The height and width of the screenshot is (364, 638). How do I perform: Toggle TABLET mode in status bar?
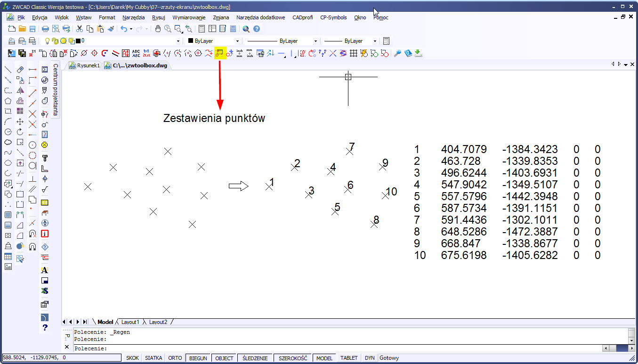coord(349,358)
